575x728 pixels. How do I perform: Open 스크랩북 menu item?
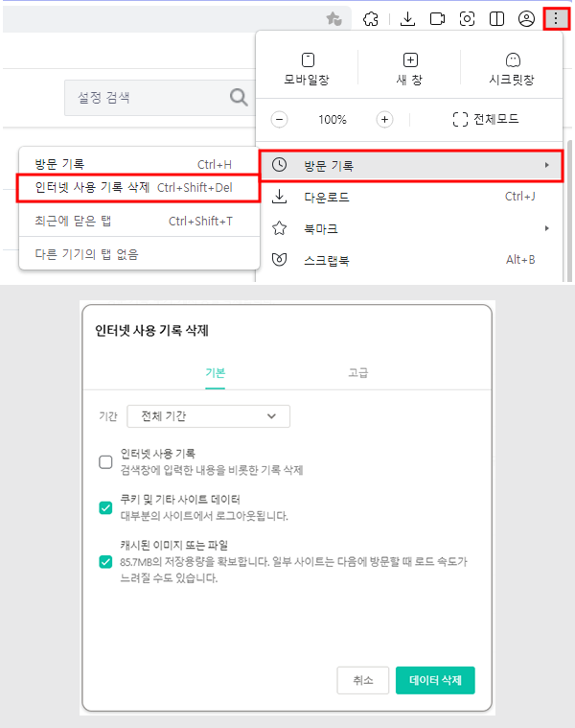pos(409,260)
